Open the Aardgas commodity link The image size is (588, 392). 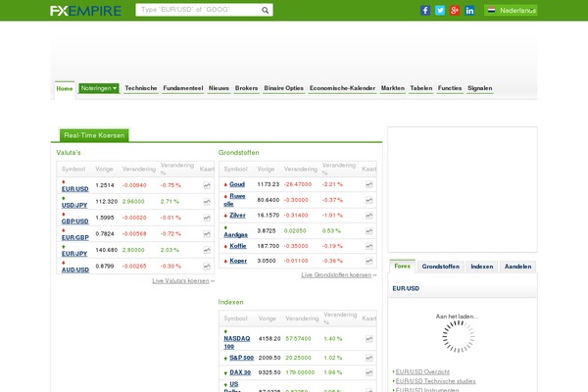tap(235, 235)
